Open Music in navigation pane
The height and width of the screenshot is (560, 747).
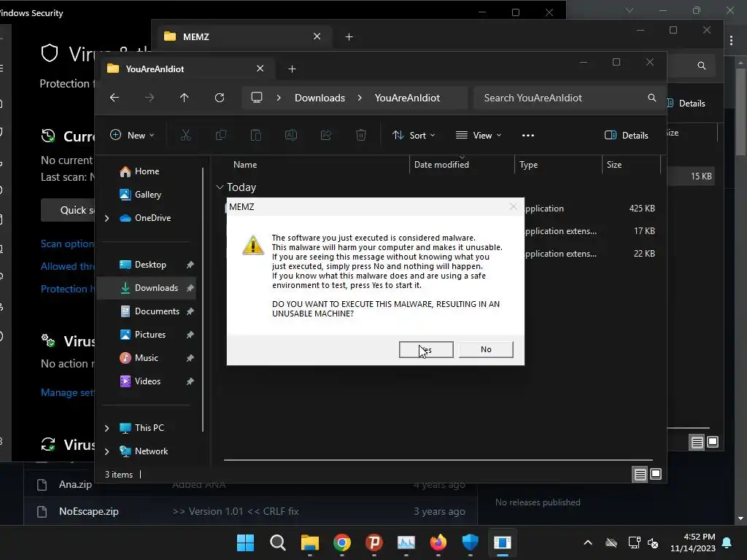point(146,358)
